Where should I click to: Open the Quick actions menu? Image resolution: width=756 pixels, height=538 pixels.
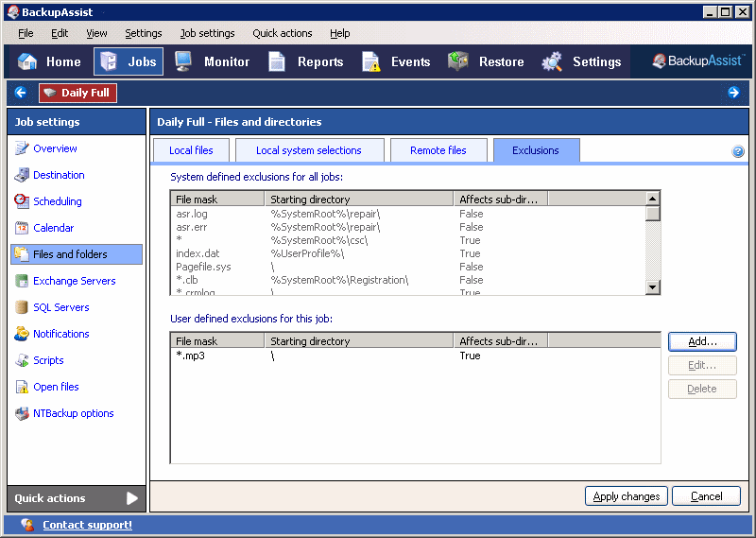point(282,33)
